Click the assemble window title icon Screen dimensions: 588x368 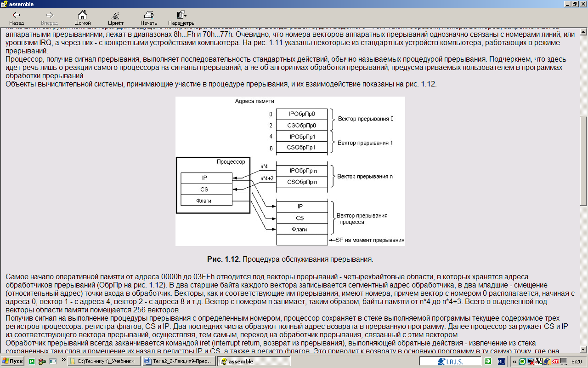click(x=4, y=4)
